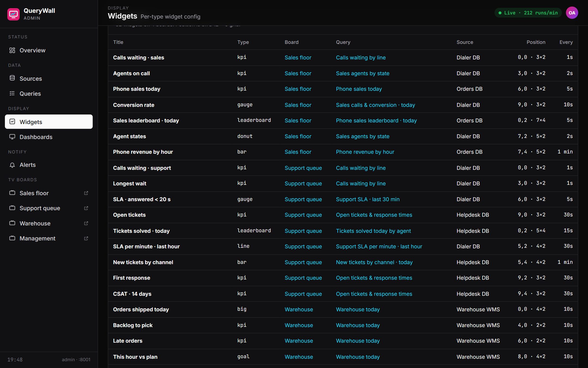This screenshot has height=368, width=588.
Task: Click the Warehouse TV icon in sidebar
Action: click(x=12, y=223)
